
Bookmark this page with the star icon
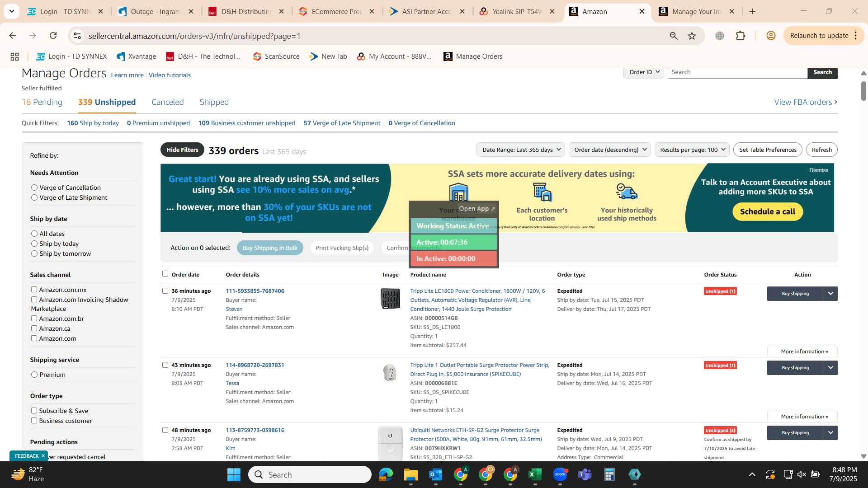click(692, 36)
